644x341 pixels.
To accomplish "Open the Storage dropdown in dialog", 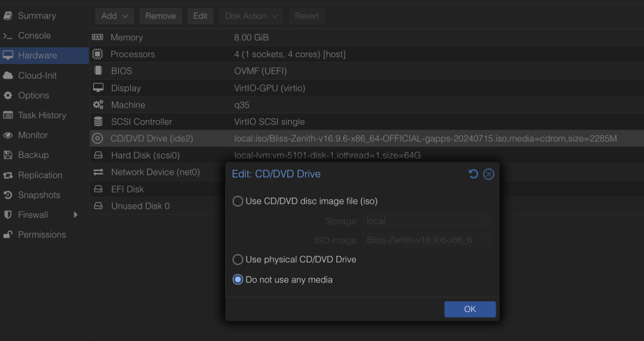I will pyautogui.click(x=428, y=221).
